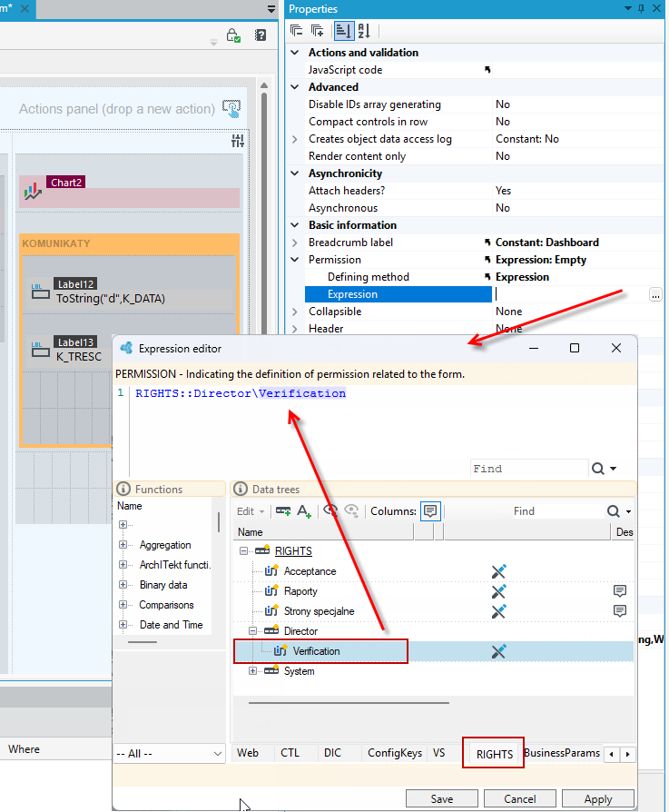Open the description comment icon for Strony specjalne
669x812 pixels.
tap(619, 611)
